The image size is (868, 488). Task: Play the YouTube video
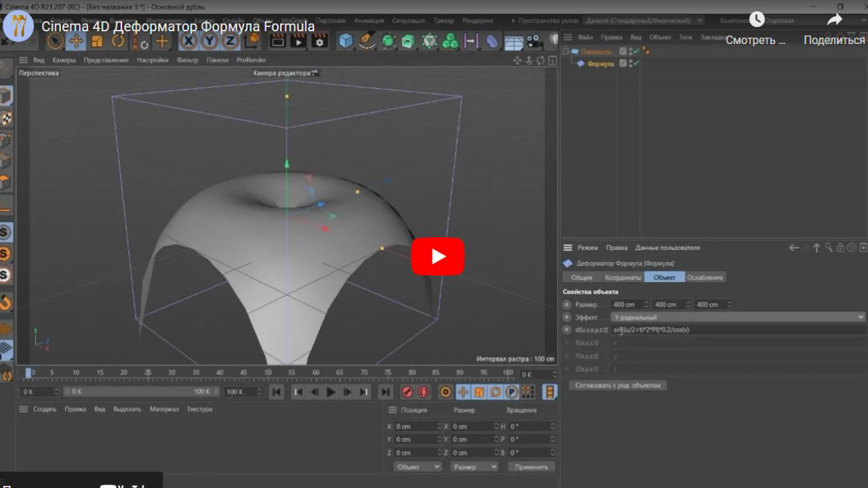coord(438,256)
